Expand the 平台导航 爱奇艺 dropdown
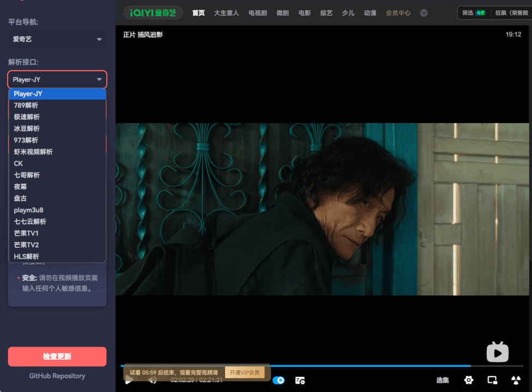The width and height of the screenshot is (532, 392). pyautogui.click(x=57, y=39)
